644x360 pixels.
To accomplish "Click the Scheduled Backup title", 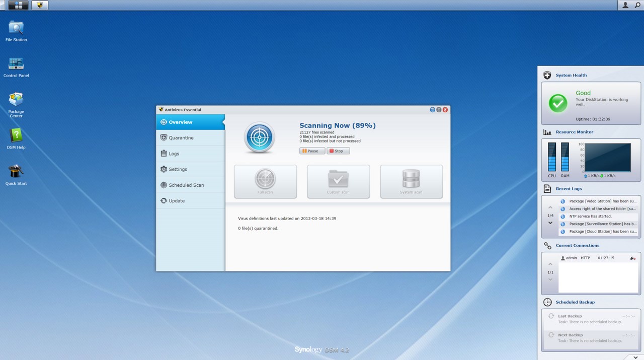I will click(x=575, y=302).
